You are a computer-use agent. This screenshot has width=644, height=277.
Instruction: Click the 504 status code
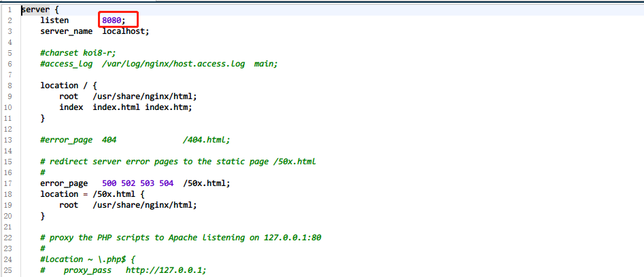coord(167,183)
